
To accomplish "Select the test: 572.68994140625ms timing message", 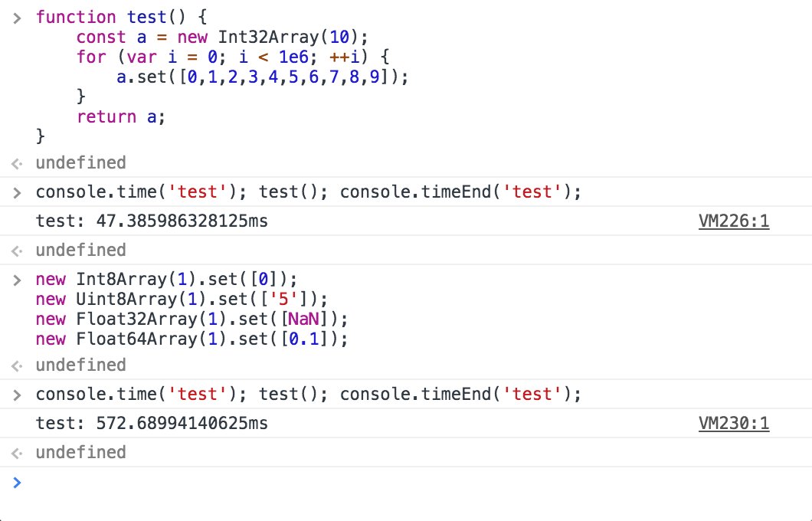I will [x=151, y=422].
